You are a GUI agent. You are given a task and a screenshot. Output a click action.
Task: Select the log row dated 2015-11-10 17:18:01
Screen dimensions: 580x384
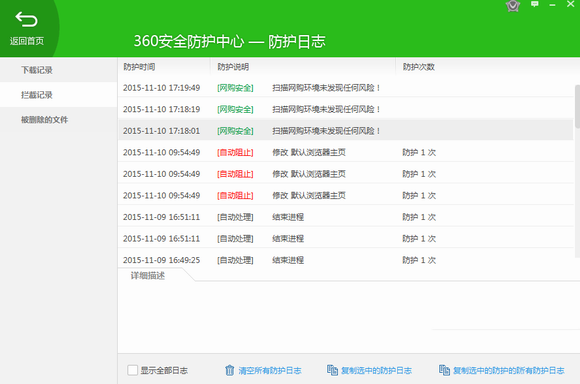point(345,131)
